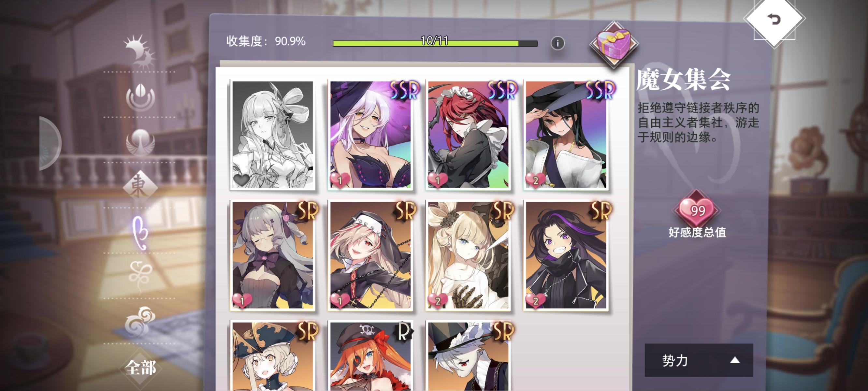The width and height of the screenshot is (868, 391).
Task: Open the purple-haired witch SSR card
Action: (x=370, y=135)
